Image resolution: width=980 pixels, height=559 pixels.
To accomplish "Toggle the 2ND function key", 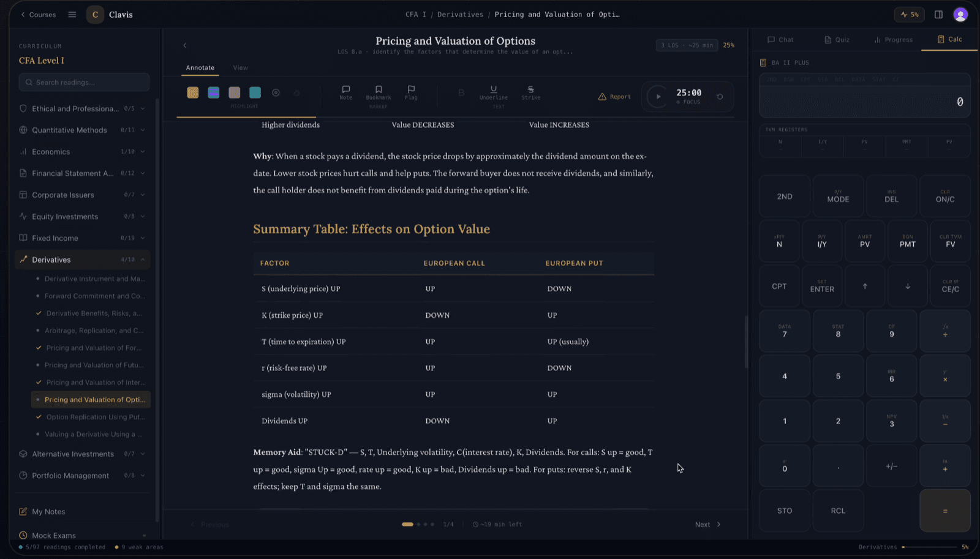I will tap(785, 197).
